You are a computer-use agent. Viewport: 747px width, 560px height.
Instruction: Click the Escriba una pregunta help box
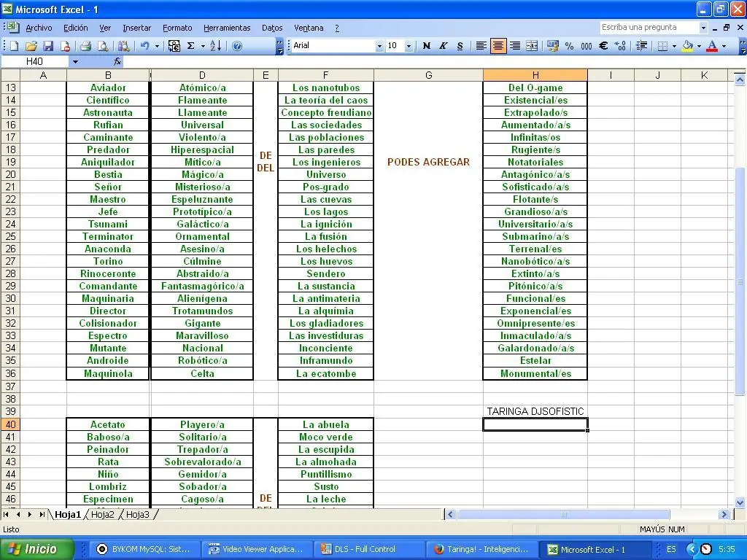[649, 28]
